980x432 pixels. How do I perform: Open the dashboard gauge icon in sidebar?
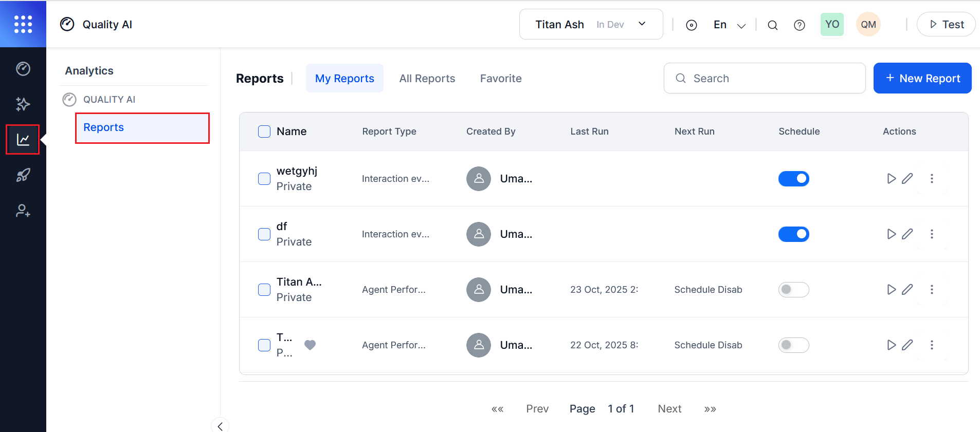[x=23, y=69]
